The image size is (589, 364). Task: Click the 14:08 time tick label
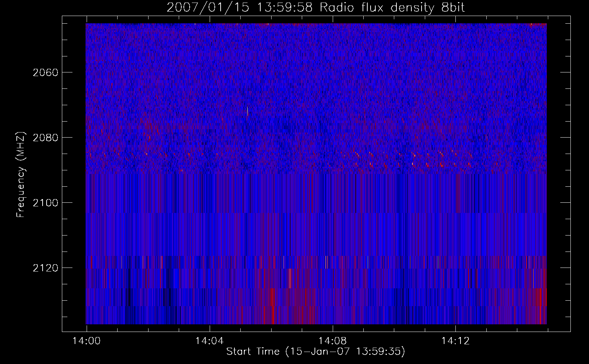[333, 341]
